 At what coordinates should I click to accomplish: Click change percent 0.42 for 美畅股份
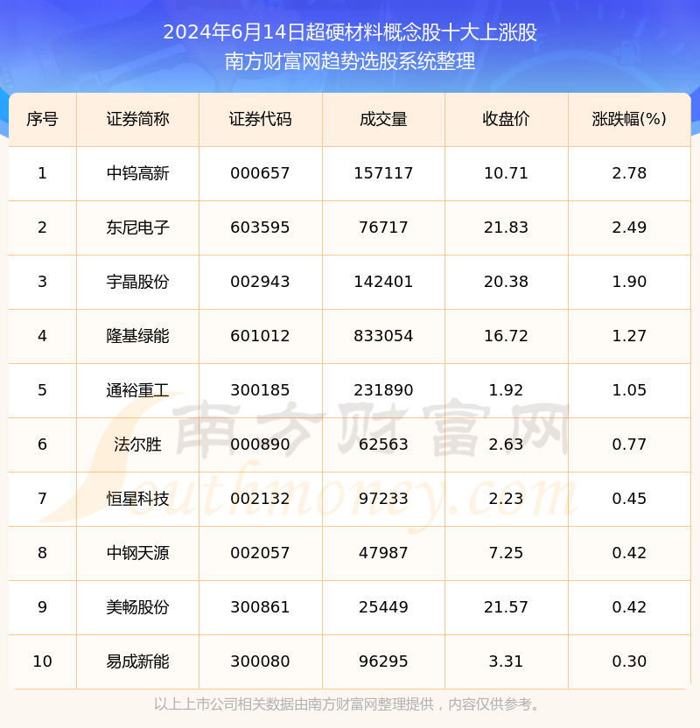(x=629, y=607)
